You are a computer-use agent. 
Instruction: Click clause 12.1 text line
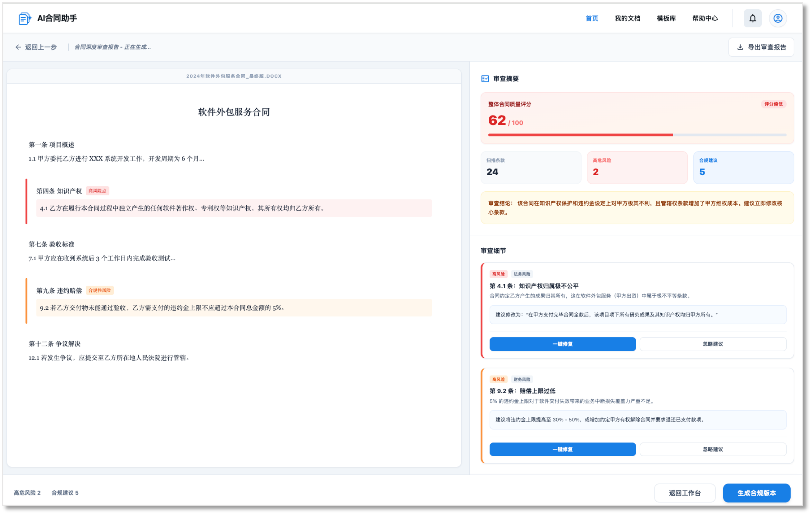click(109, 358)
